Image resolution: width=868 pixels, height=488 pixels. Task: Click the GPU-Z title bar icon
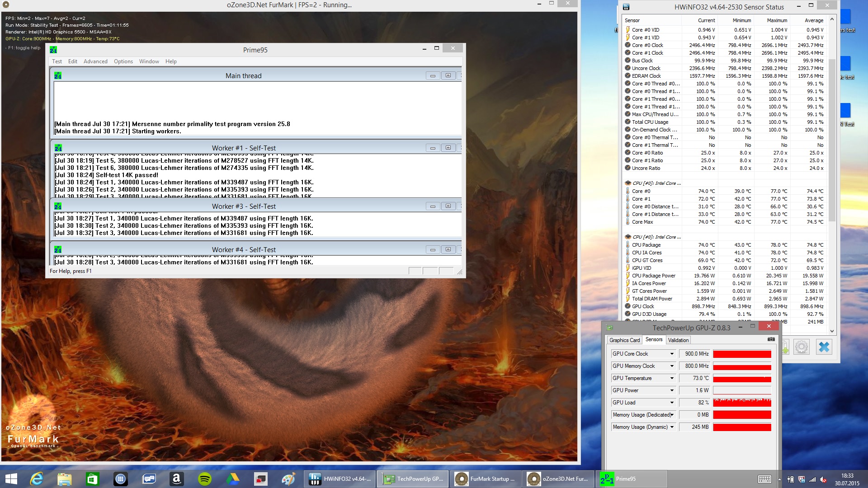click(609, 328)
